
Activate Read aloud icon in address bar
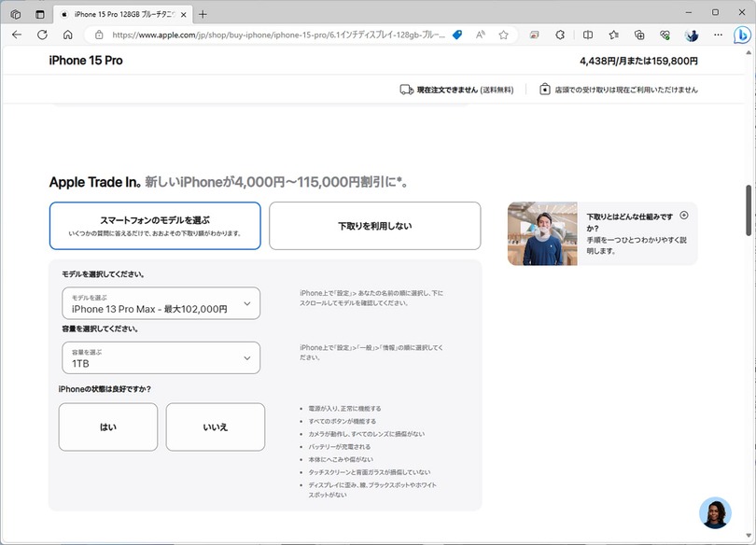pos(481,35)
